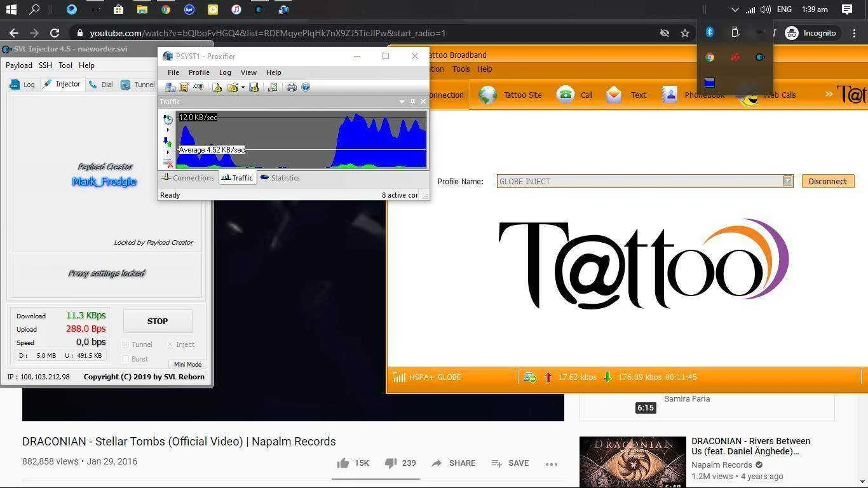Click the Disconnect button in Tattoo Broadband
The image size is (868, 488).
(827, 181)
